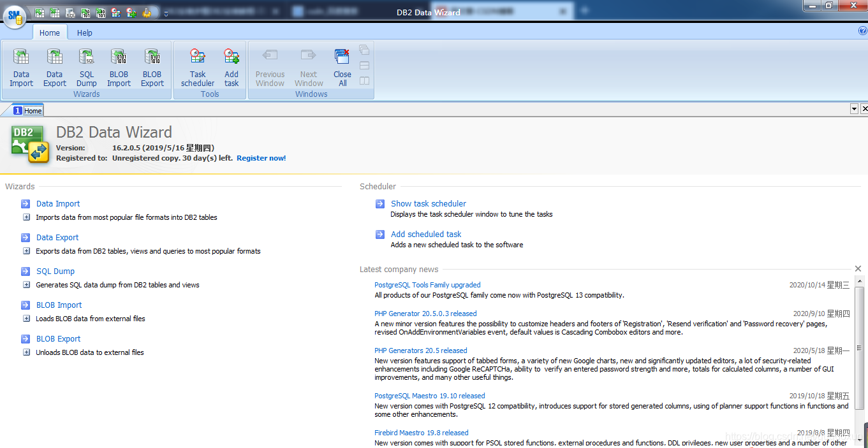Click Next Window ribbon button
The image size is (868, 448).
click(x=309, y=68)
